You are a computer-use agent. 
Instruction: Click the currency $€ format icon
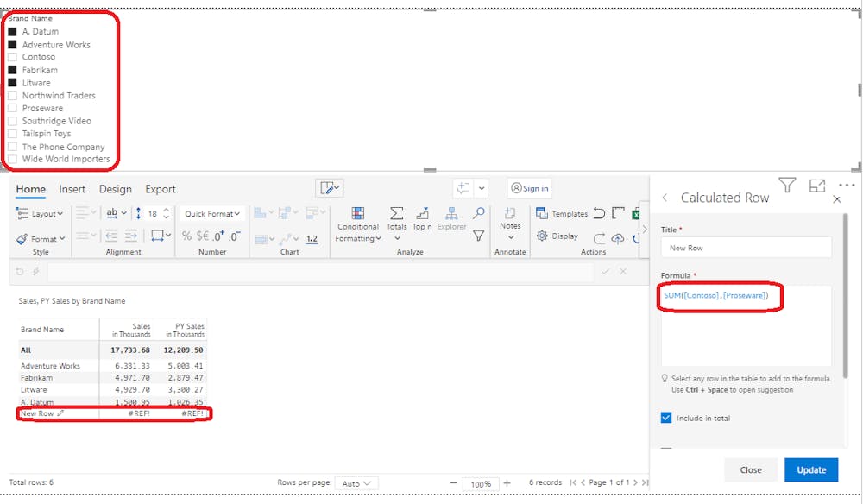point(203,236)
